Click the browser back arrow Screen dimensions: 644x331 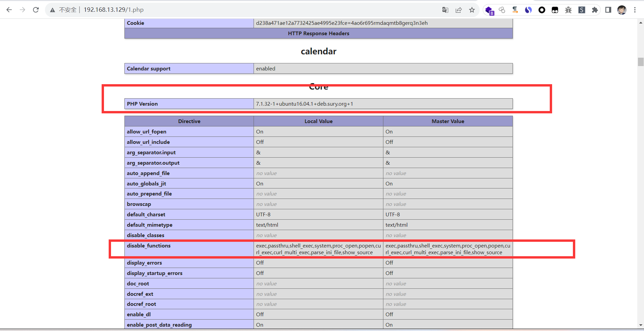click(x=9, y=10)
